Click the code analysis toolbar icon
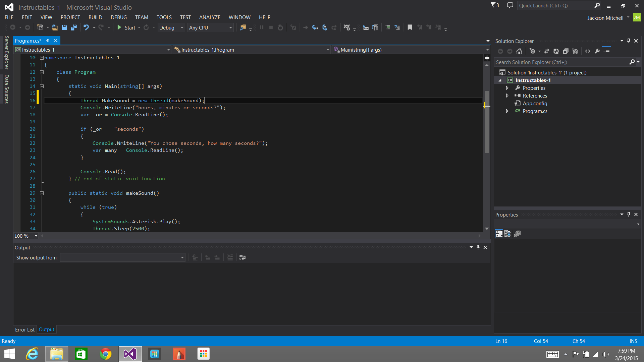The width and height of the screenshot is (644, 362). pos(347,27)
